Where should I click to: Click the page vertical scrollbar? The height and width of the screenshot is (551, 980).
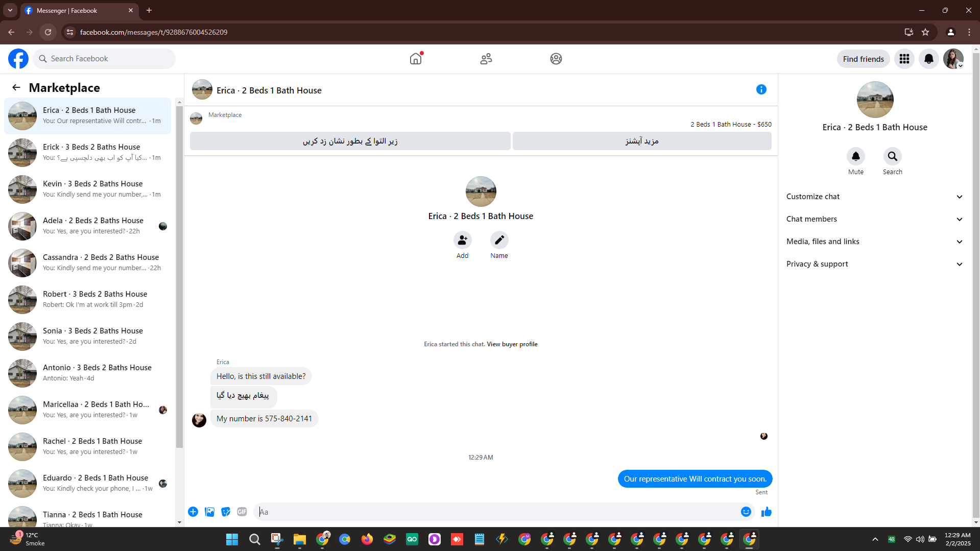tap(976, 286)
